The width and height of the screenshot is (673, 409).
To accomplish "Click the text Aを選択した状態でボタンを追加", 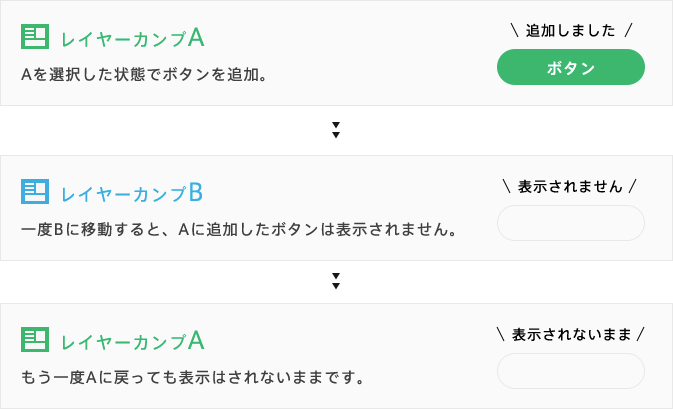I will click(x=143, y=74).
